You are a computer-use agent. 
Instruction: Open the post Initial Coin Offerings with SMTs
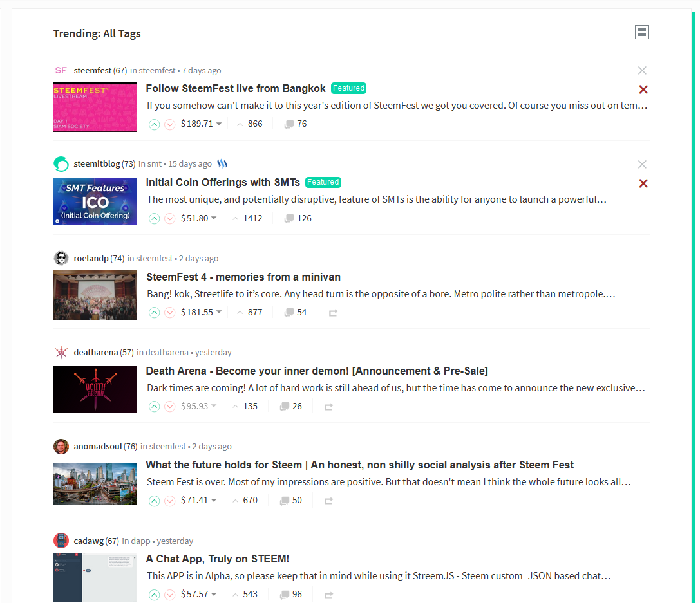pyautogui.click(x=223, y=182)
